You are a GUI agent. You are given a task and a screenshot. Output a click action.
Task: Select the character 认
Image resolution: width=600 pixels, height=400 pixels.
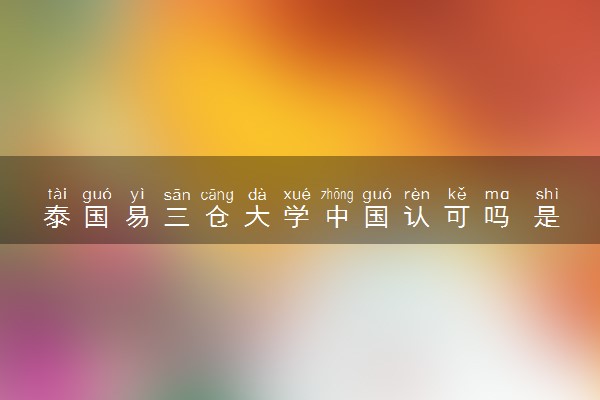pos(417,217)
